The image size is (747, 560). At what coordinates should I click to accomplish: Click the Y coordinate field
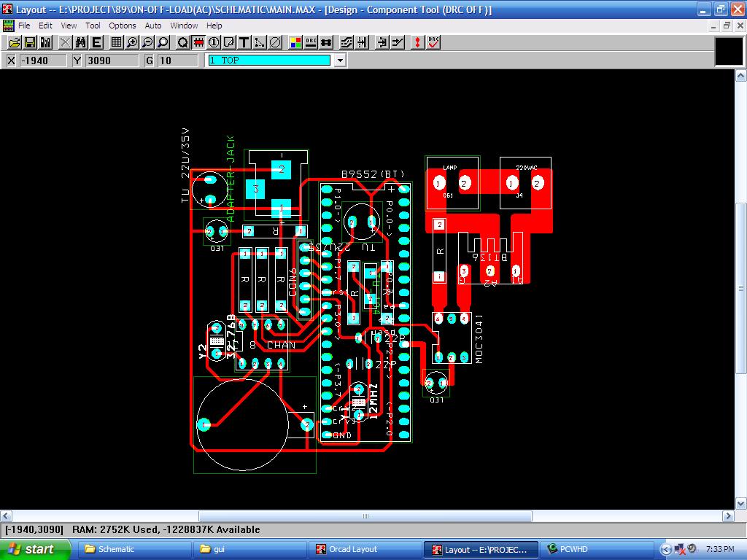(x=112, y=61)
